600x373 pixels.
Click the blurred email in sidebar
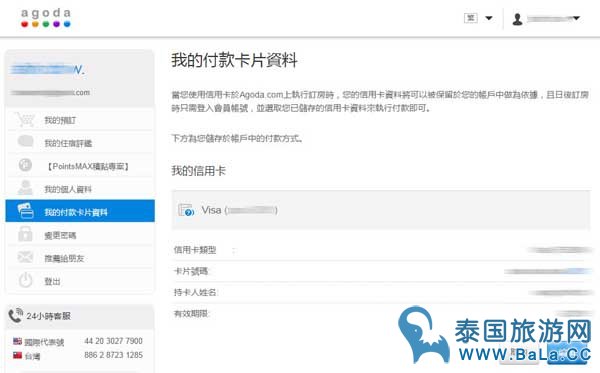pos(50,93)
